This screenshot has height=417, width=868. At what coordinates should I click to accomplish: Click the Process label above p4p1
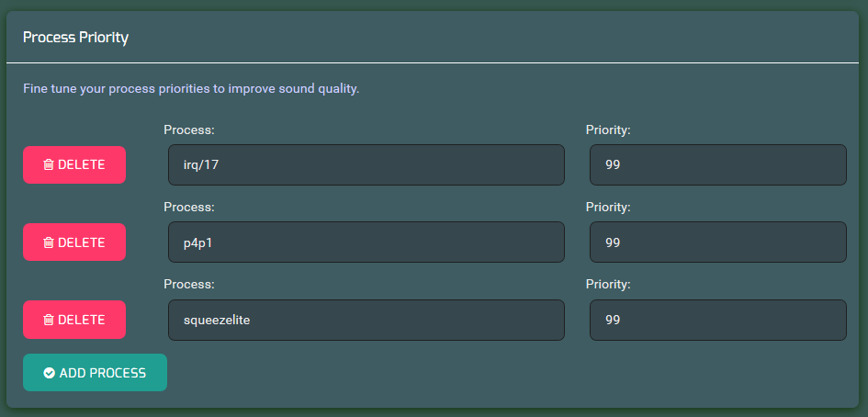pos(189,207)
